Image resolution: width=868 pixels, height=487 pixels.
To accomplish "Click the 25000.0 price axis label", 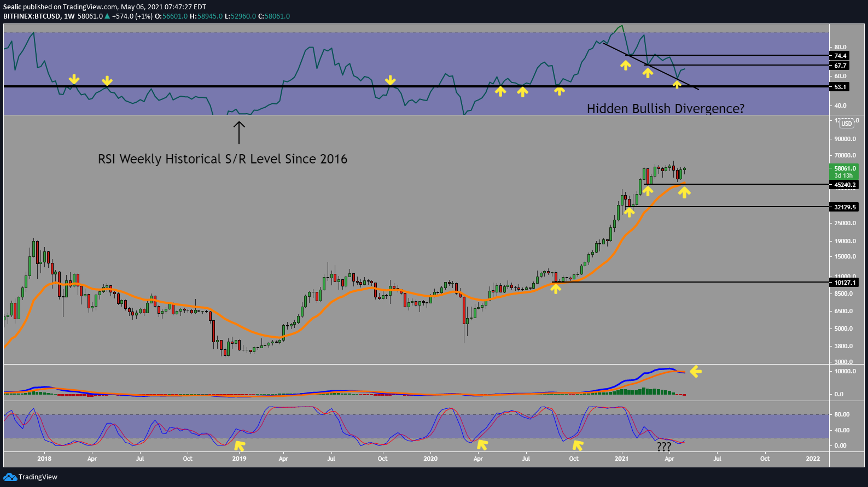I will (x=845, y=223).
